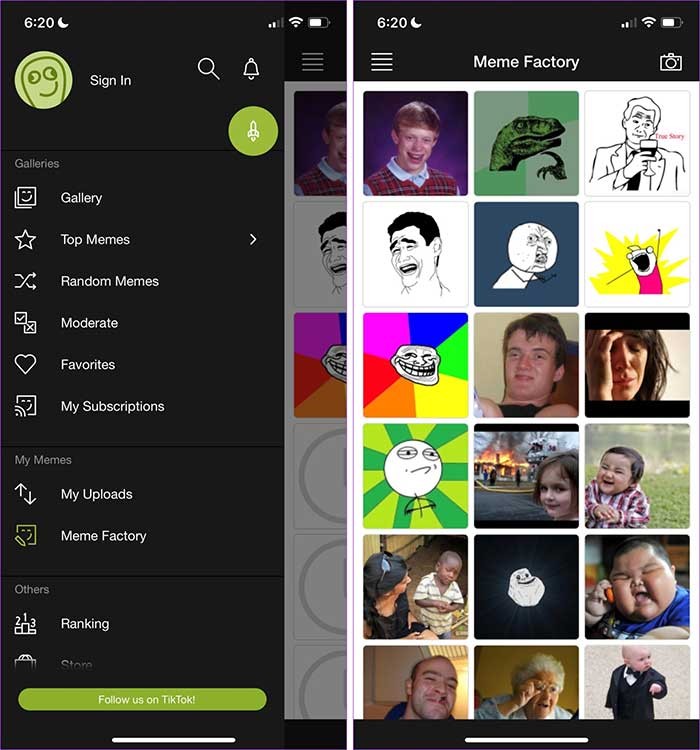Pick the Forever Alone meme thumbnail

(x=526, y=586)
